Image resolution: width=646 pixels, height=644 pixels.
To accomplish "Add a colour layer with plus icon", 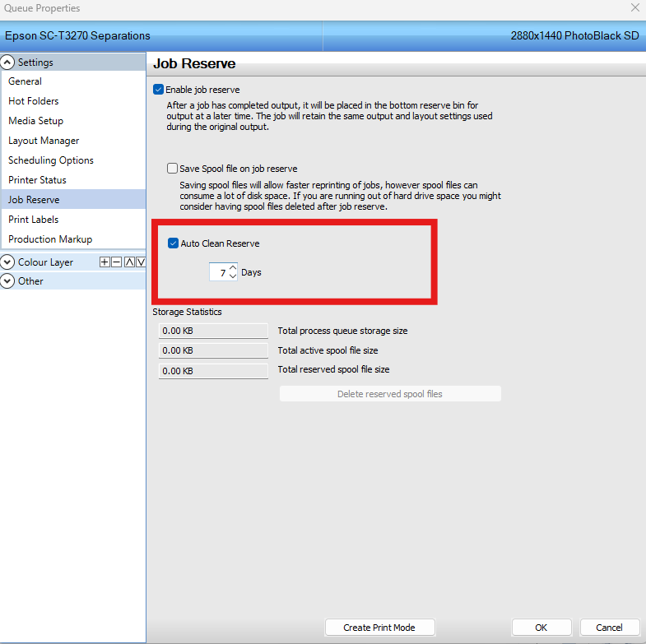I will 105,262.
